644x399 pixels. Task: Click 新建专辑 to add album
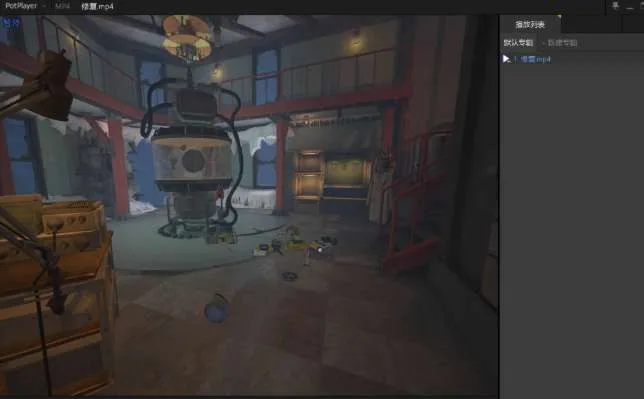[x=562, y=43]
